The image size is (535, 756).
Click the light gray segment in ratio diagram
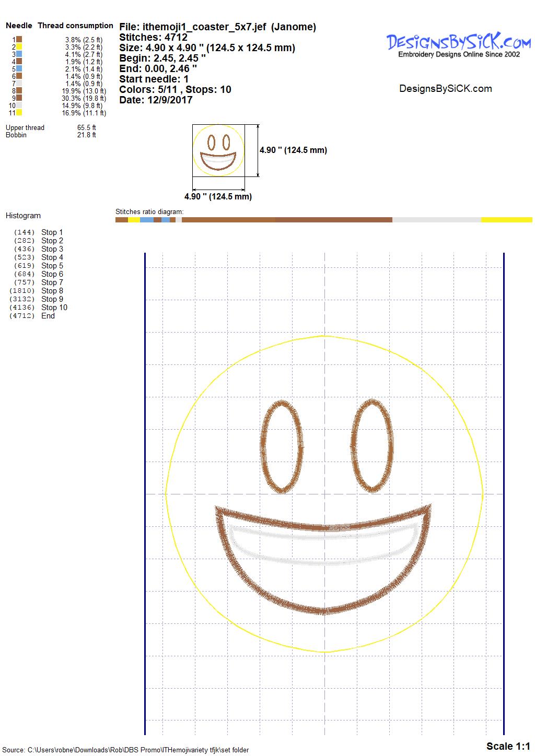click(436, 220)
